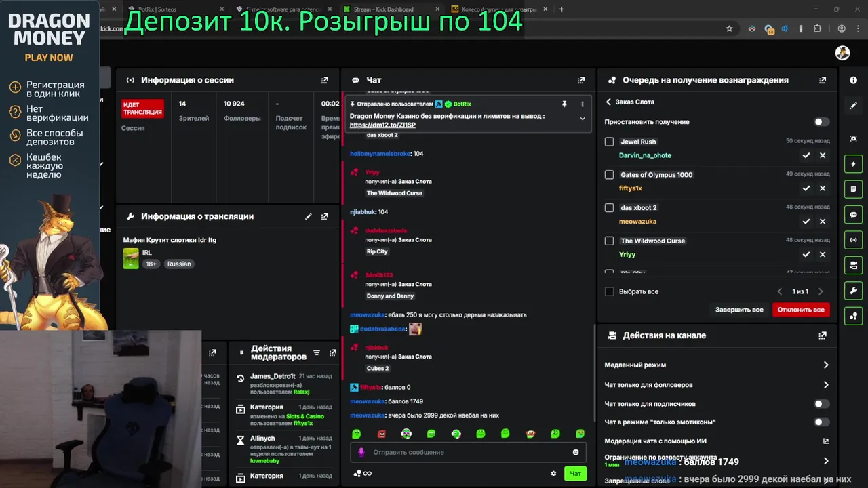Click Отклонить все button
868x488 pixels.
pos(801,310)
